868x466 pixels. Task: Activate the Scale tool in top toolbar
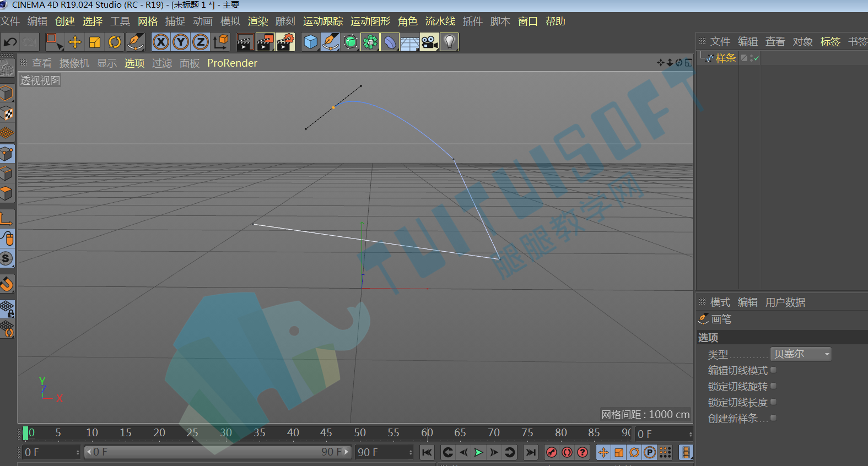click(95, 42)
